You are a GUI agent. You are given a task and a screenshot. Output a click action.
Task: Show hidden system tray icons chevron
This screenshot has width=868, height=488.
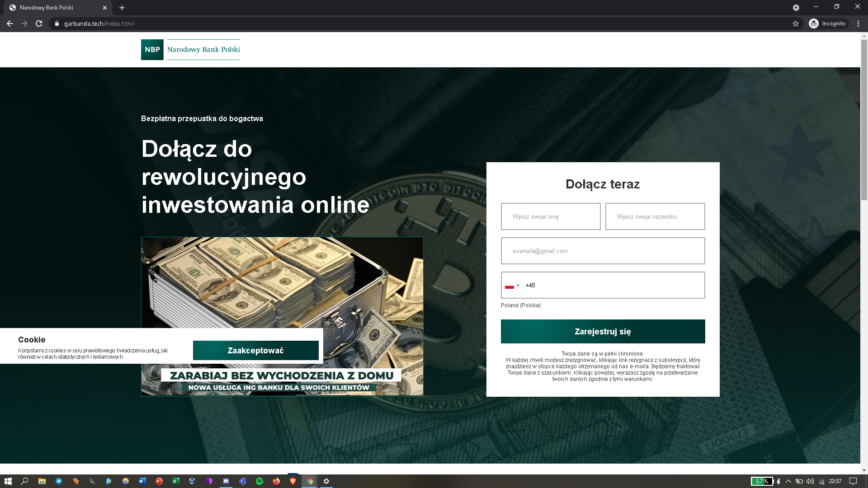(788, 481)
